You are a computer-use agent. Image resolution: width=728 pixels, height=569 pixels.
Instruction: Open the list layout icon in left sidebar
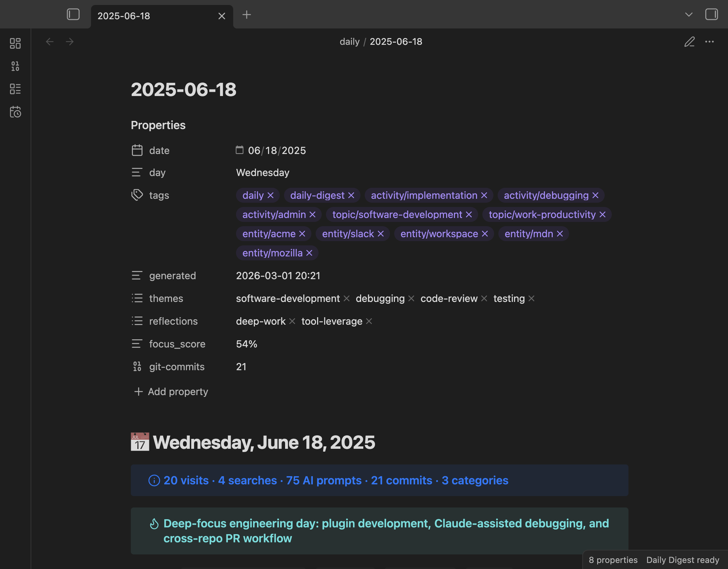coord(16,89)
